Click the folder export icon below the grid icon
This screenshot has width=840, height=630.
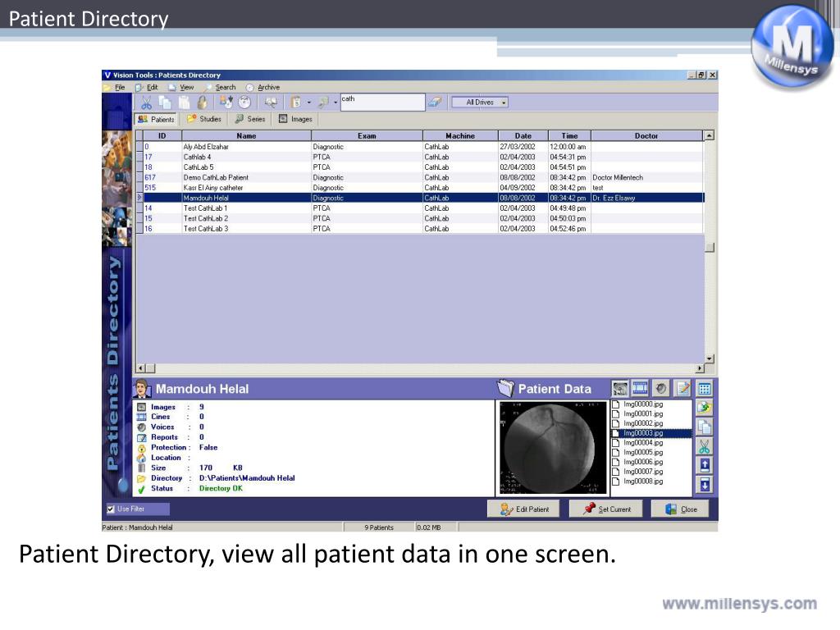[x=705, y=408]
